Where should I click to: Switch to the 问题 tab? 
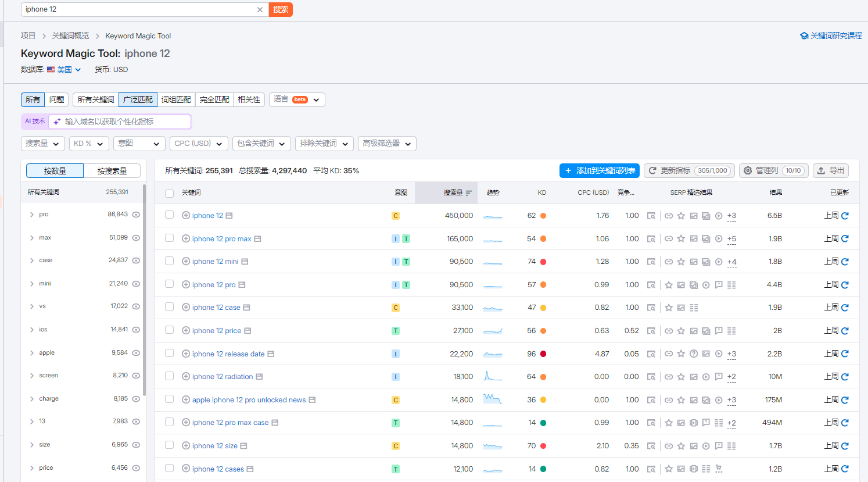(x=57, y=100)
